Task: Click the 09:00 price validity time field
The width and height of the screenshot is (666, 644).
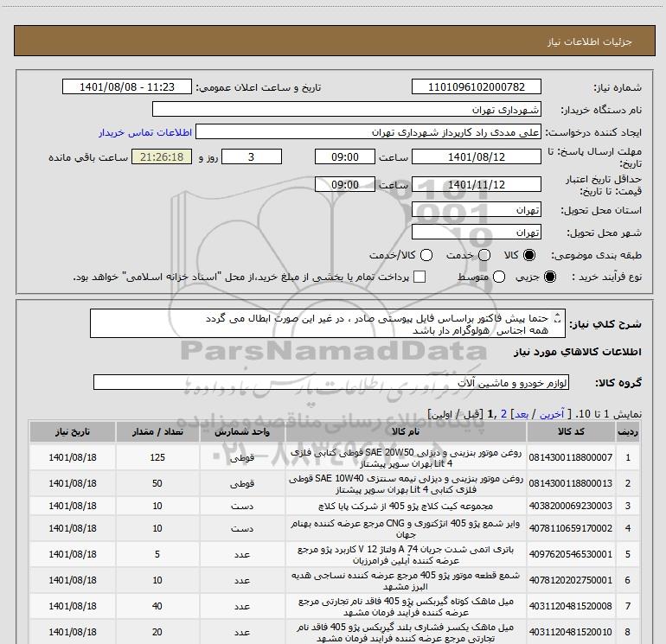Action: (x=345, y=184)
